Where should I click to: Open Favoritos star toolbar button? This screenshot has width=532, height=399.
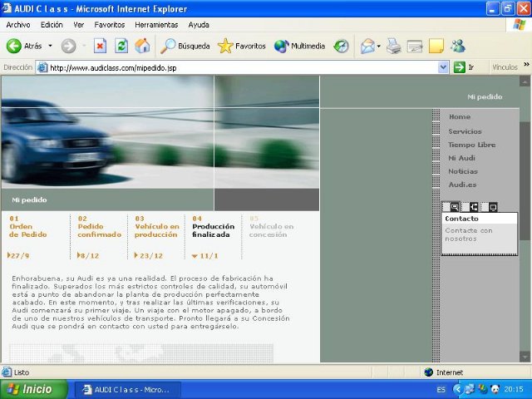pyautogui.click(x=242, y=46)
